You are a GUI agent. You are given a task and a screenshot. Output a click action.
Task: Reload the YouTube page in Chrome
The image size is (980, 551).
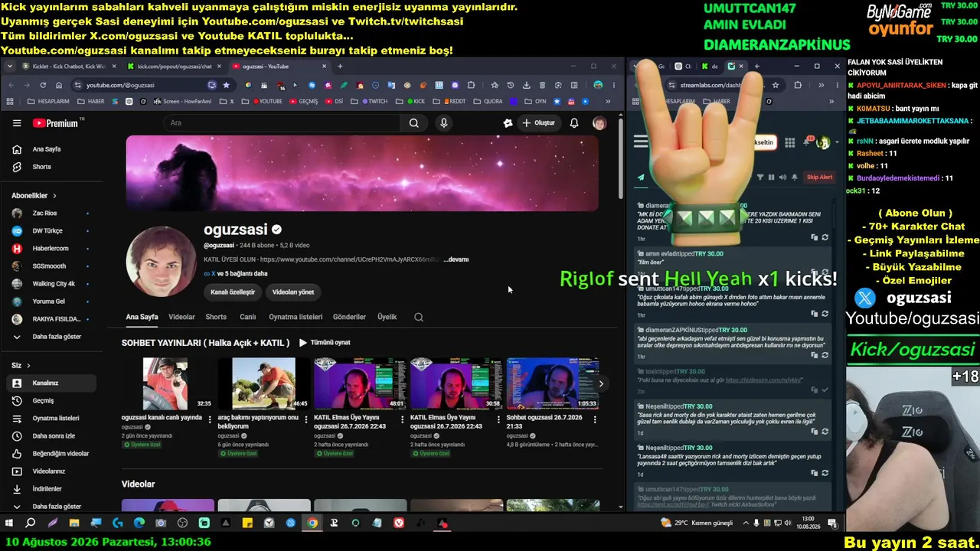point(44,85)
